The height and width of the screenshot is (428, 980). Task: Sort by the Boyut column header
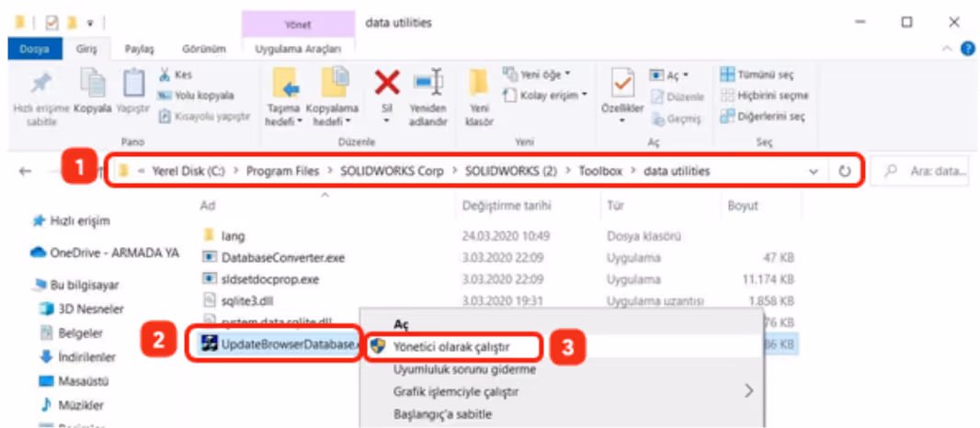[x=743, y=205]
